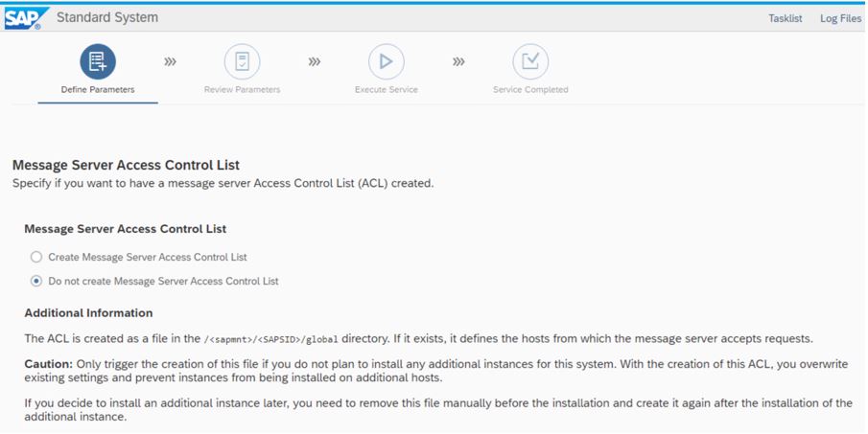Click the Additional Information heading

(x=88, y=313)
